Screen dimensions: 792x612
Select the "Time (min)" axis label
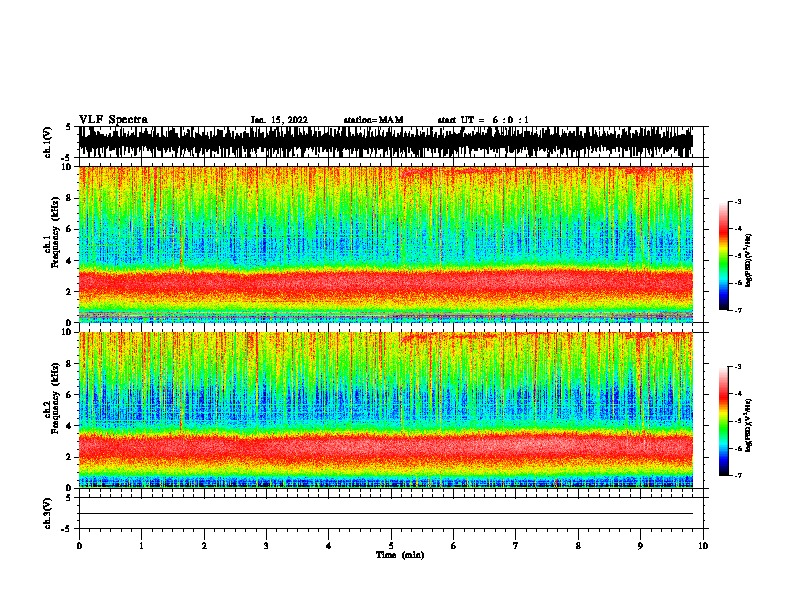[400, 555]
